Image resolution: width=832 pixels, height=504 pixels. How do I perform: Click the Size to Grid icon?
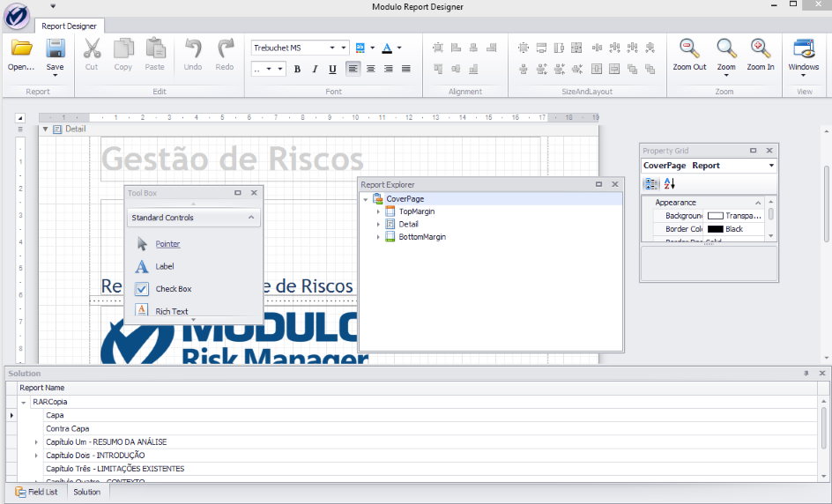pos(524,48)
